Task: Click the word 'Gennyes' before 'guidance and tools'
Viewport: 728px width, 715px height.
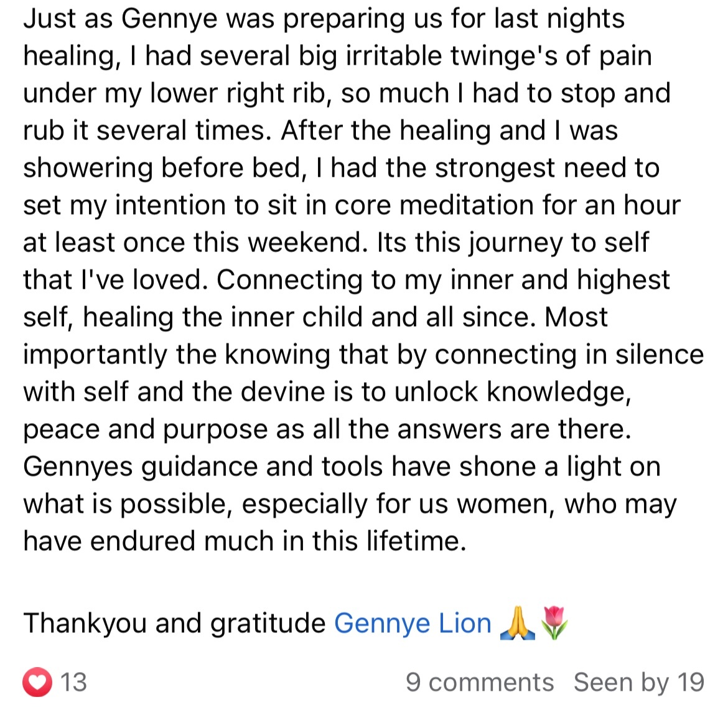Action: pos(78,467)
